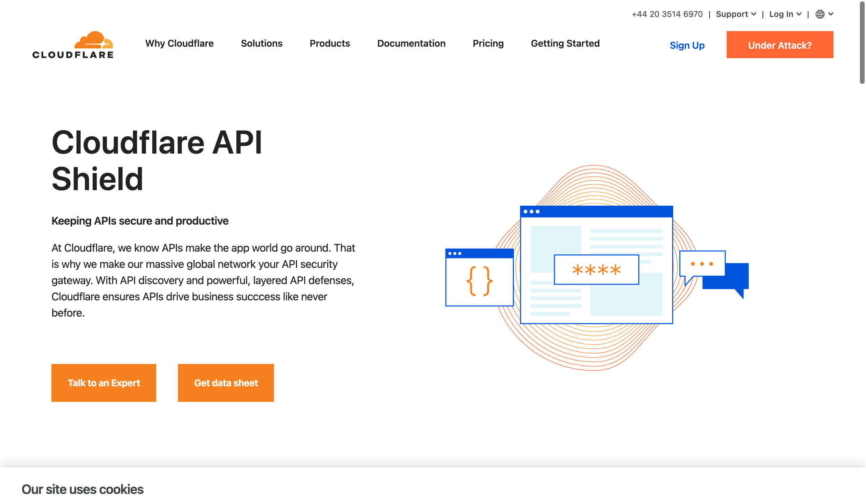
Task: Expand the Support dropdown
Action: tap(736, 14)
